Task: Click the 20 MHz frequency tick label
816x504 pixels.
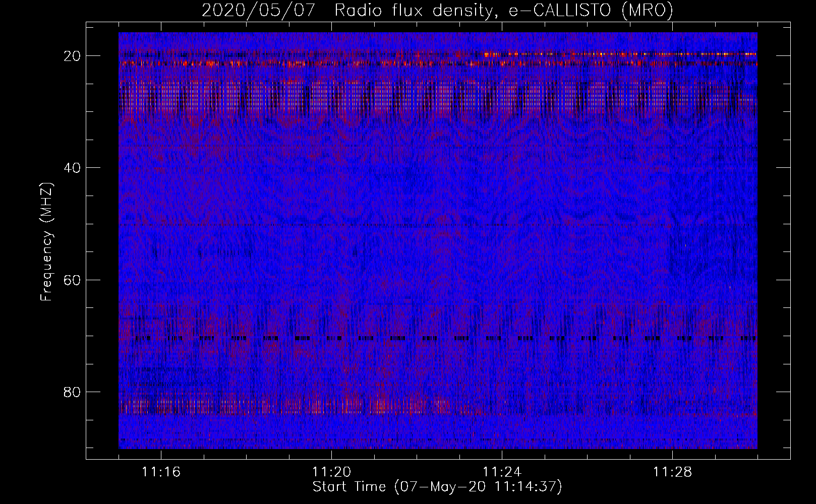Action: click(72, 56)
